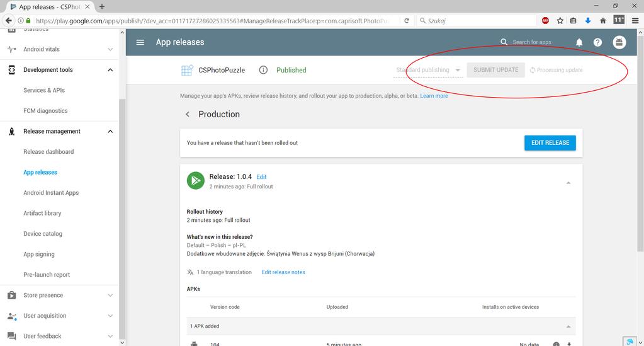Click the Version code column header
This screenshot has width=644, height=346.
coord(225,307)
